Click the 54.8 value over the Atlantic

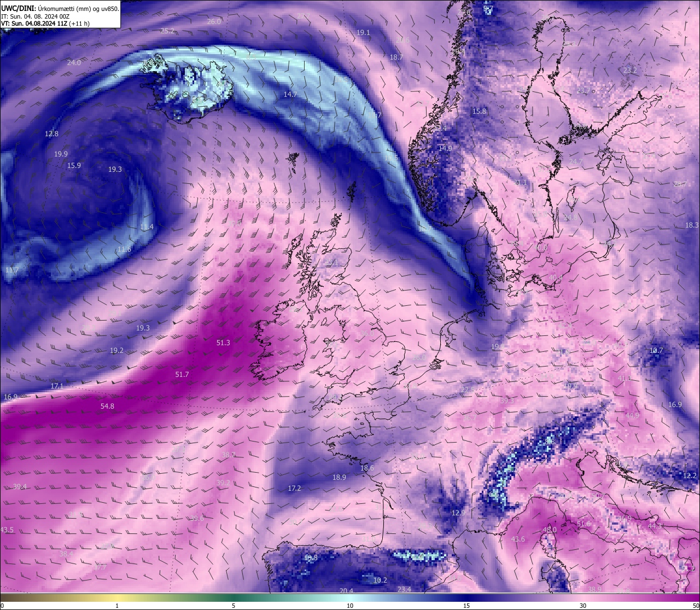(107, 406)
